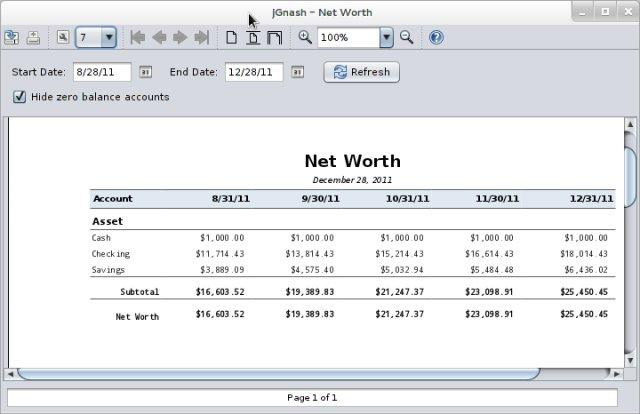The height and width of the screenshot is (414, 640).
Task: Click the print report toolbar icon
Action: point(33,38)
